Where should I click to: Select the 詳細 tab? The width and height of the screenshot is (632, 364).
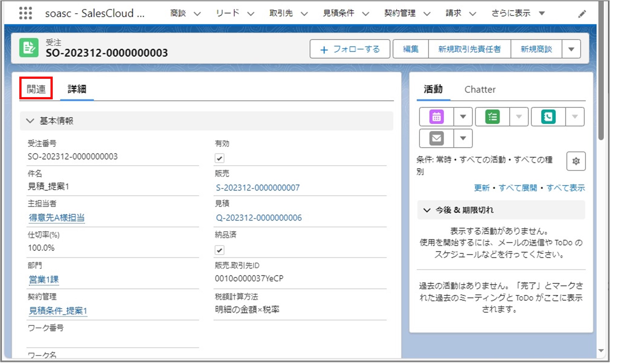click(77, 89)
